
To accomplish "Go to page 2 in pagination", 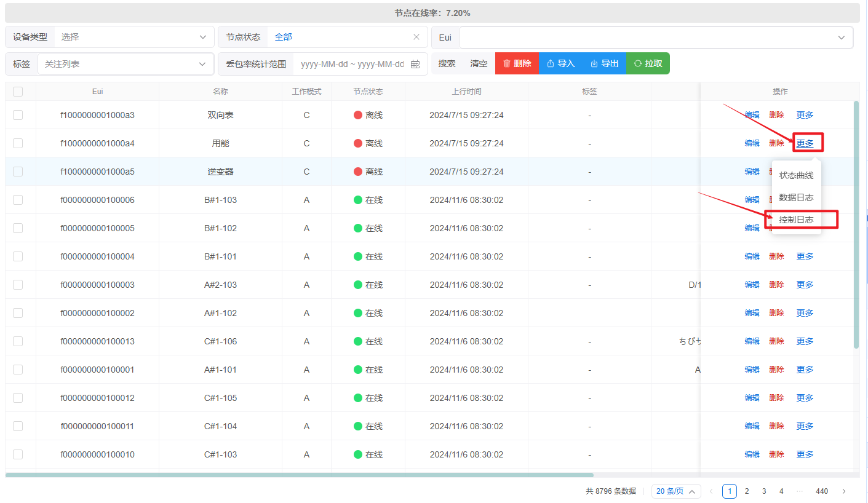I will [x=747, y=491].
